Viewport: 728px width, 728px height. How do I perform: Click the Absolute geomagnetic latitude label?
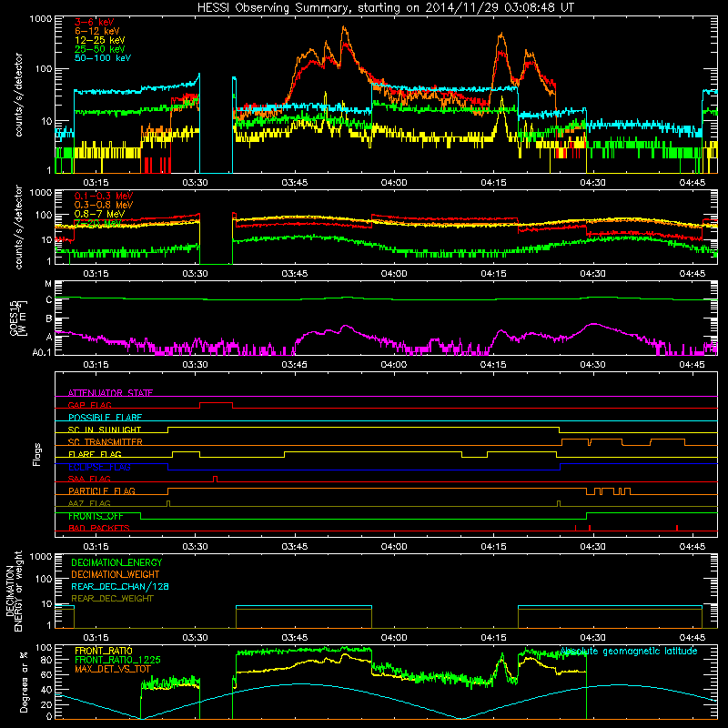629,651
